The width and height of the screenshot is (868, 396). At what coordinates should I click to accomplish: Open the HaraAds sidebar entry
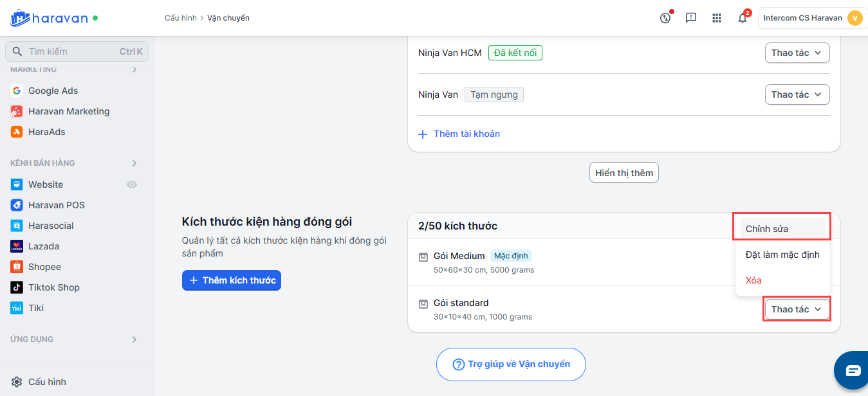coord(46,132)
